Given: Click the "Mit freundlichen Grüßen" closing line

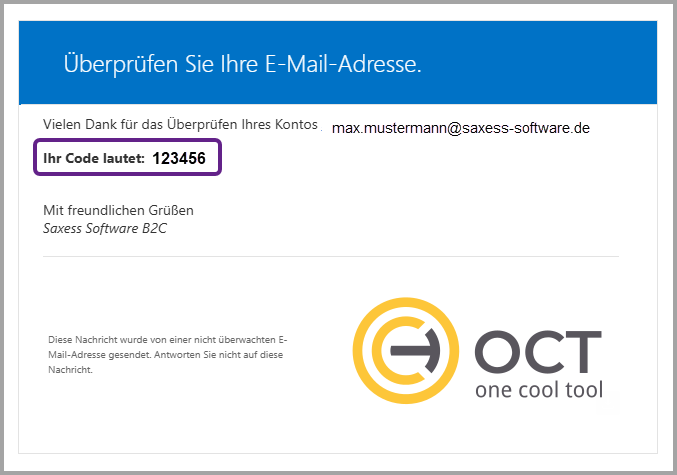Looking at the screenshot, I should click(118, 210).
